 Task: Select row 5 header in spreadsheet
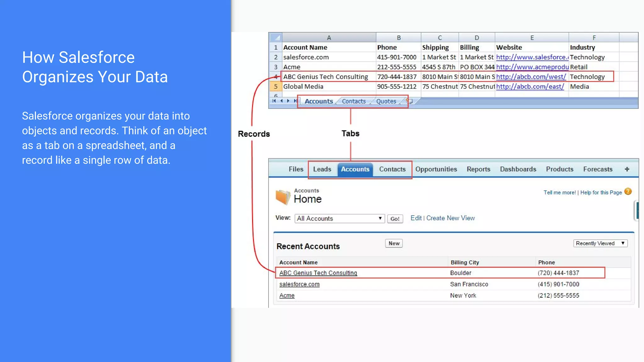coord(276,86)
